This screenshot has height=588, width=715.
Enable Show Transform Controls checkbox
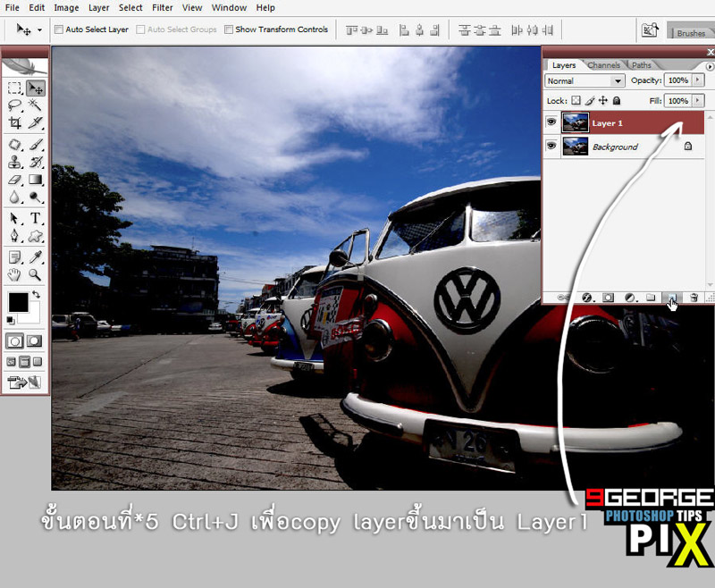(x=229, y=29)
